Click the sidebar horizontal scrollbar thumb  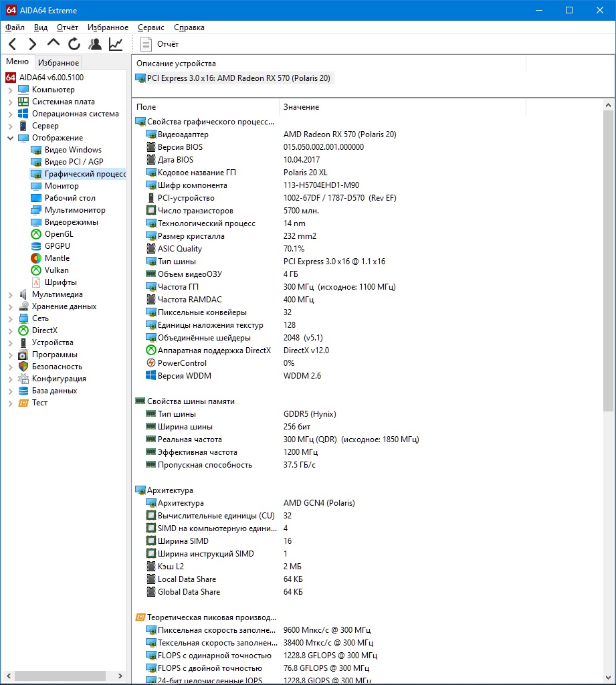(60, 676)
